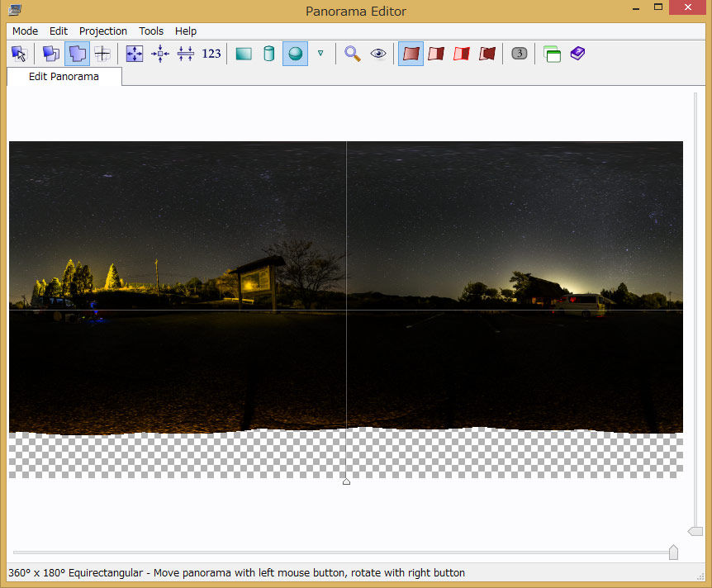Toggle the first red panorama shape icon

click(411, 54)
